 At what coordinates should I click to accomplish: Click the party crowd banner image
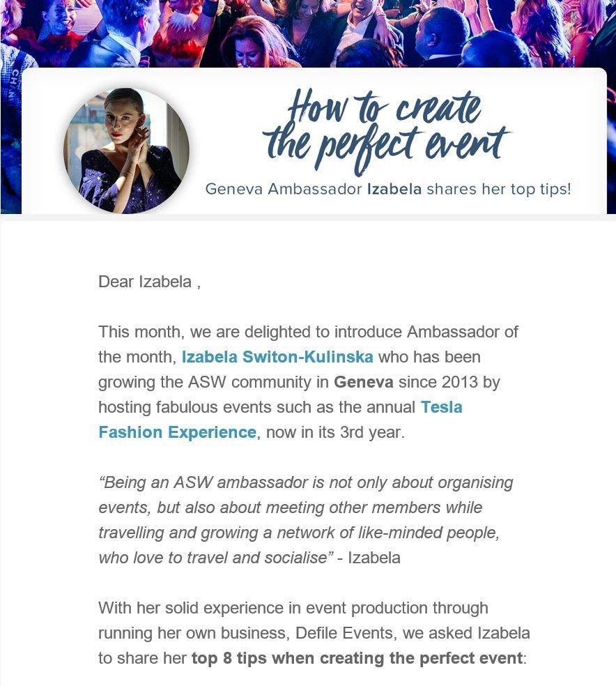click(308, 33)
